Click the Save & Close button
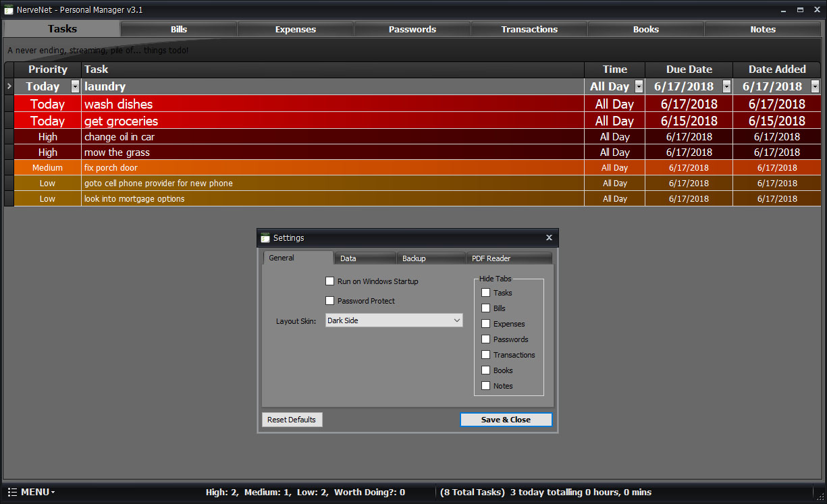 (506, 420)
